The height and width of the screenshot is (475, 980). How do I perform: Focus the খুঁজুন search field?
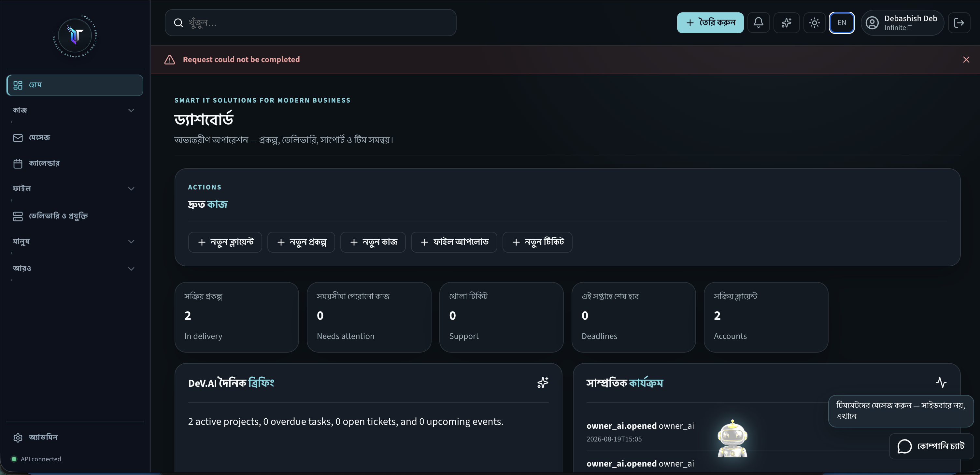pos(310,23)
